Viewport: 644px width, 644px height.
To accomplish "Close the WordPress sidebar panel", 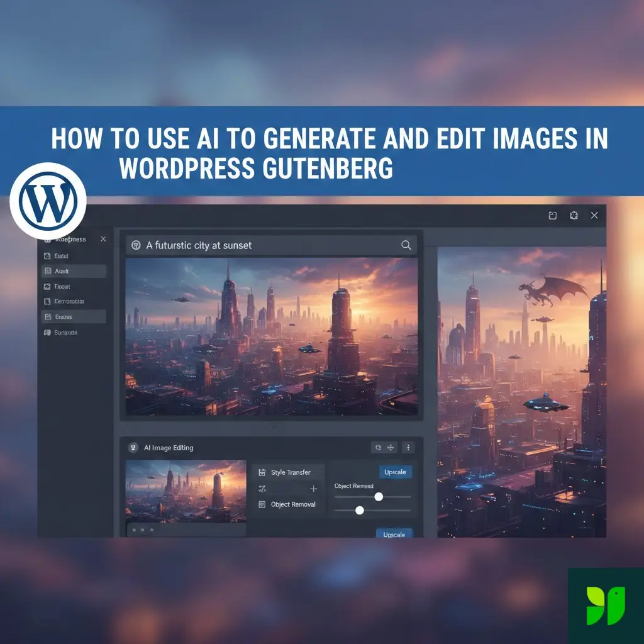I will [x=103, y=239].
